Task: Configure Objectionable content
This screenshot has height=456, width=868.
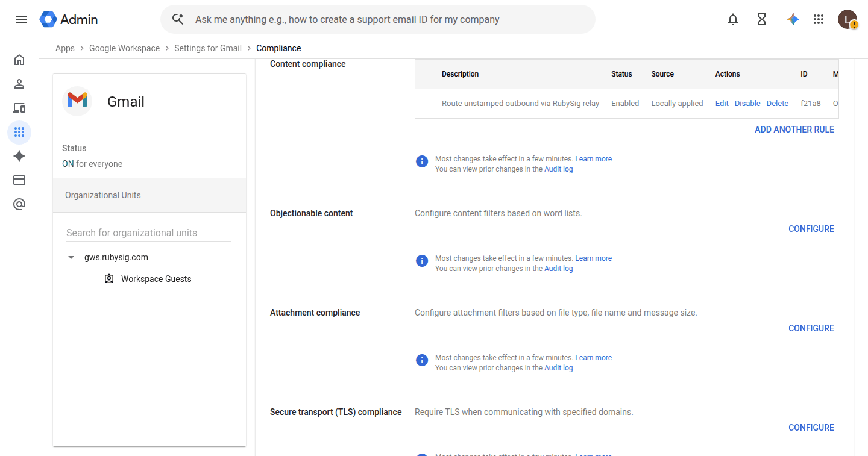Action: click(x=811, y=229)
